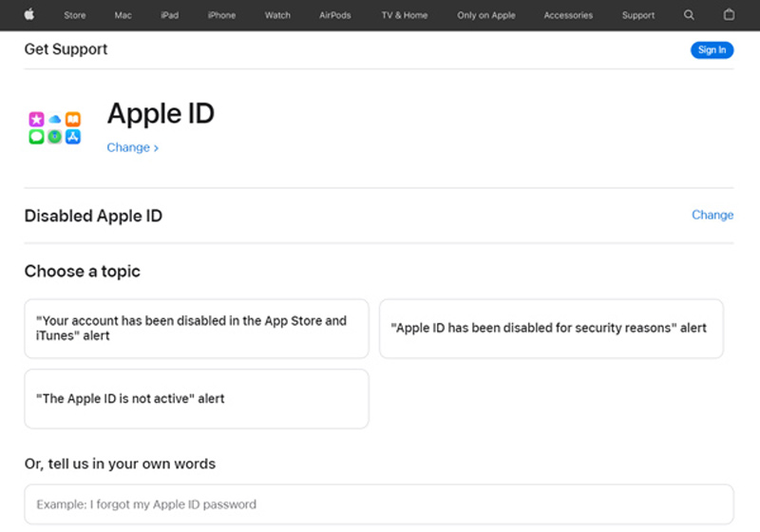Choose "The Apple ID is not active" alert topic
Image resolution: width=760 pixels, height=532 pixels.
point(197,399)
